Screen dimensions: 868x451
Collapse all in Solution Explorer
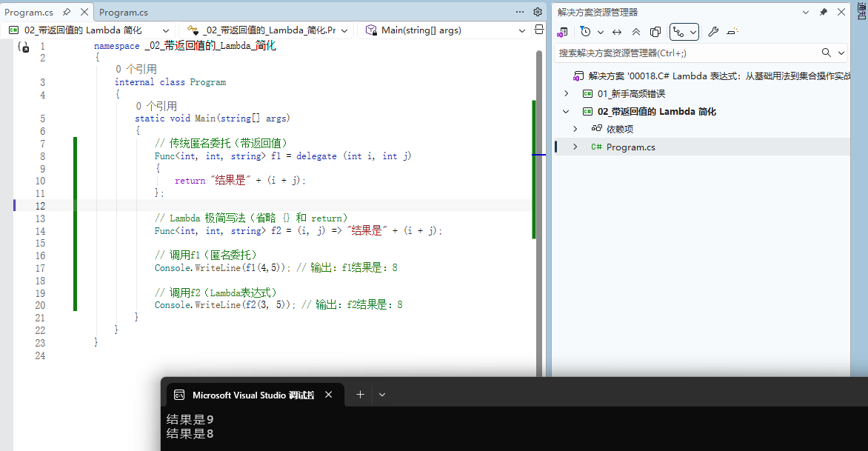[x=636, y=32]
